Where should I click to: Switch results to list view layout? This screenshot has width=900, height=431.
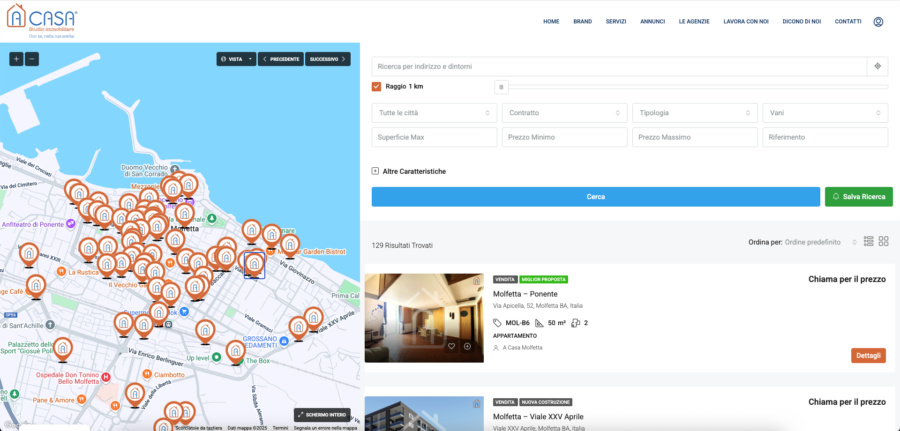point(869,242)
